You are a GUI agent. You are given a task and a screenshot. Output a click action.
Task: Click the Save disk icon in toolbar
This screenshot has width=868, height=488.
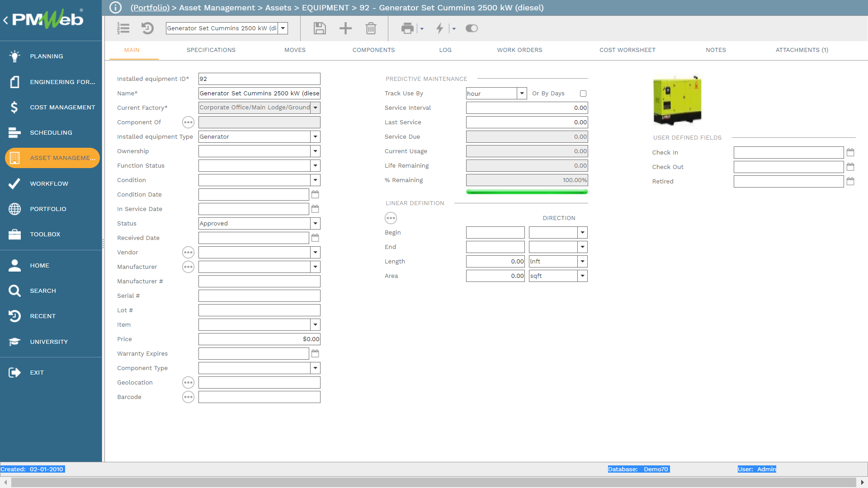click(x=320, y=28)
